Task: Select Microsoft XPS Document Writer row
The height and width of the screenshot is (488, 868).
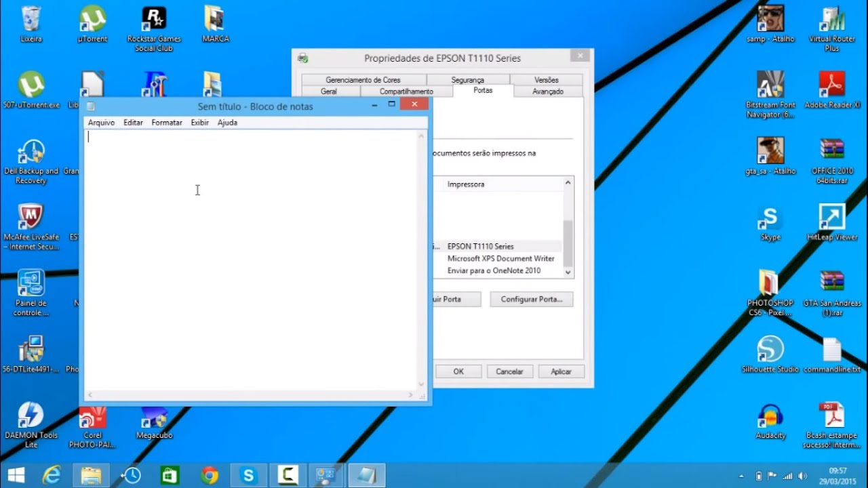Action: click(498, 259)
